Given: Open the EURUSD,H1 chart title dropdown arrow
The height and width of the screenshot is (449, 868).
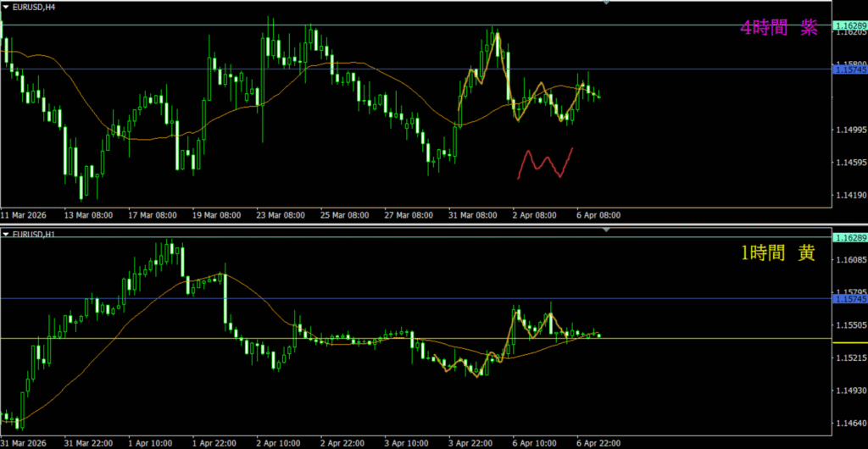Looking at the screenshot, I should click(7, 234).
